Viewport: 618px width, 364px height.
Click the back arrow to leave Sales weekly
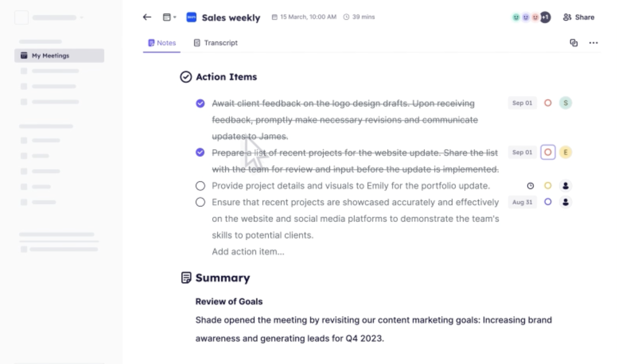[147, 17]
